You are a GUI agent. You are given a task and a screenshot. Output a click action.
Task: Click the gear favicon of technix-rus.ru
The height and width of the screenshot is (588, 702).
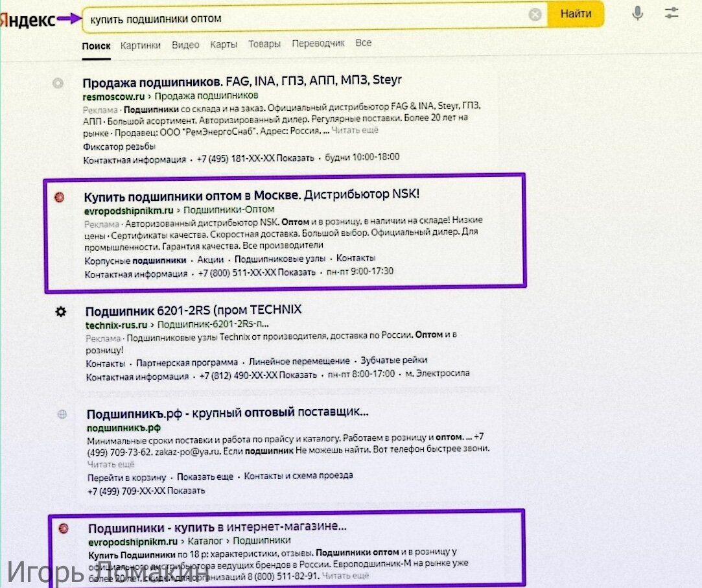point(61,312)
